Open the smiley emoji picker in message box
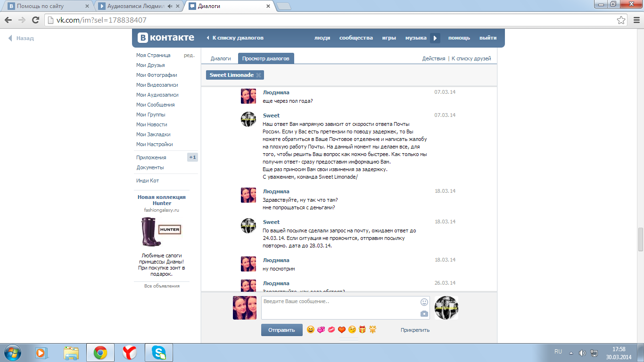Viewport: 644px width, 362px height. point(424,302)
